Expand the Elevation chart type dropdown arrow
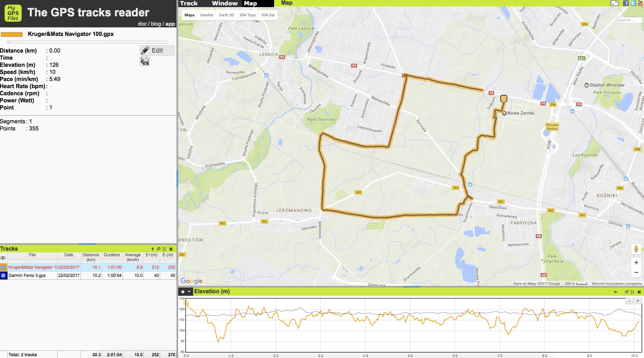The height and width of the screenshot is (358, 644). point(189,292)
